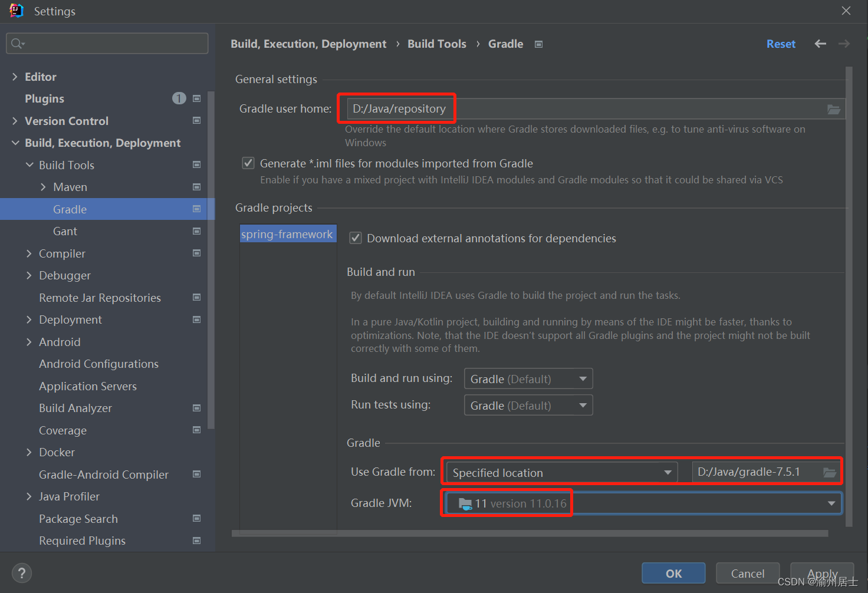The width and height of the screenshot is (868, 593).
Task: Expand the Java Profiler node
Action: click(x=29, y=496)
